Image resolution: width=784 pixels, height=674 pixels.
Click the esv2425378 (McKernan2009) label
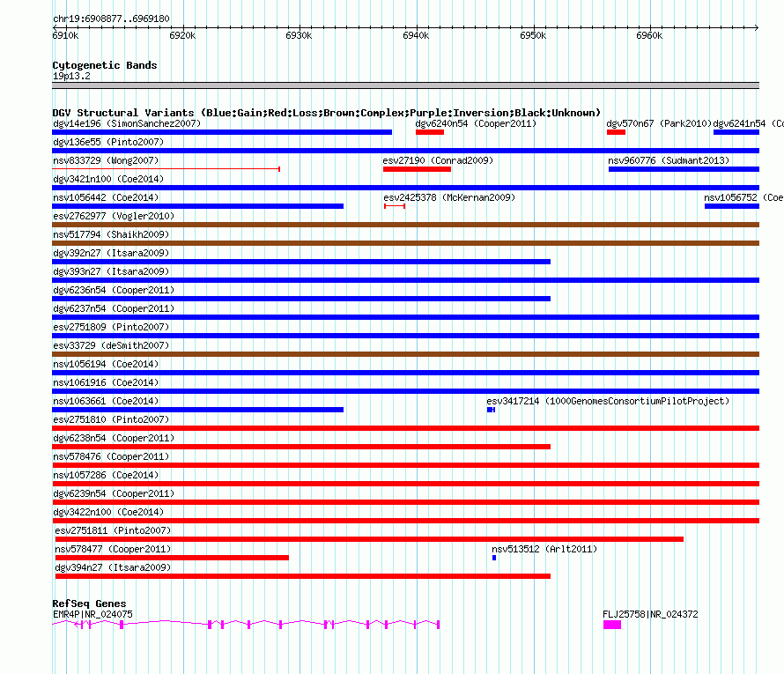tap(449, 197)
